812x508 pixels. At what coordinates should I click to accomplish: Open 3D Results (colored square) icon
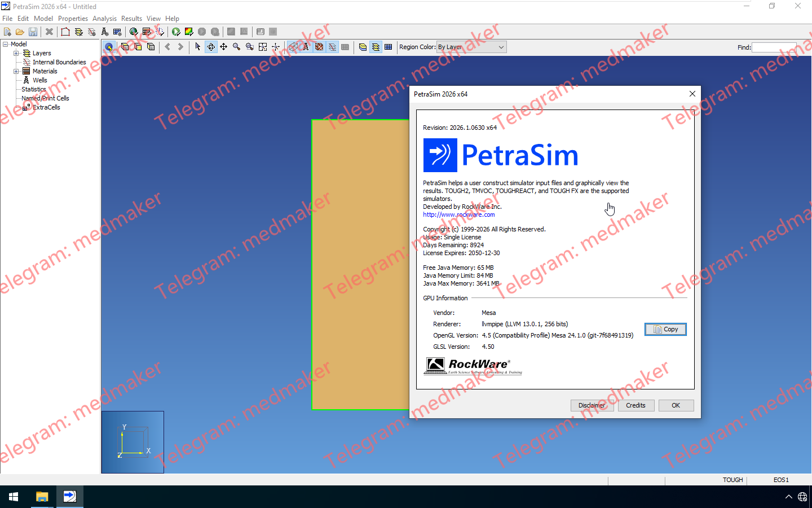click(189, 32)
